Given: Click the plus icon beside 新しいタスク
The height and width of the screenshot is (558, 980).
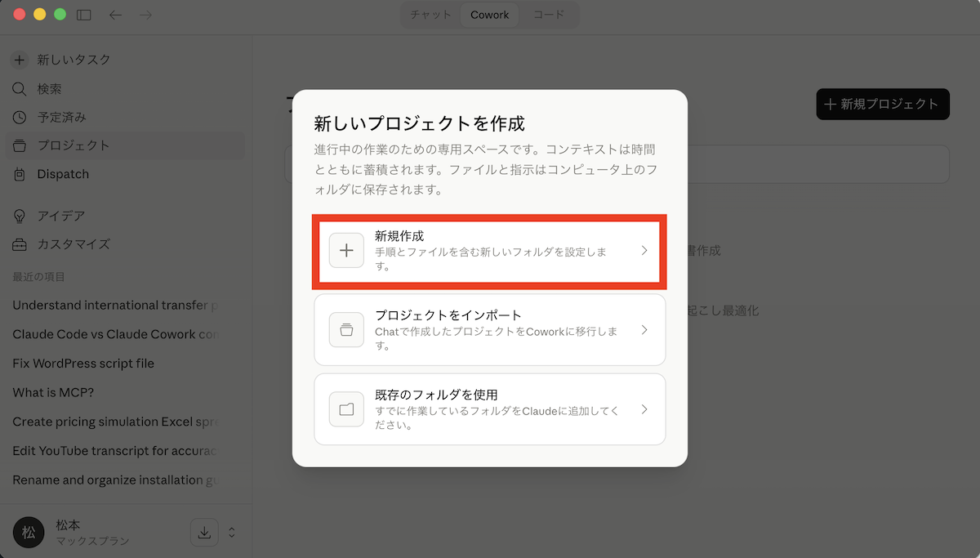Looking at the screenshot, I should tap(20, 60).
